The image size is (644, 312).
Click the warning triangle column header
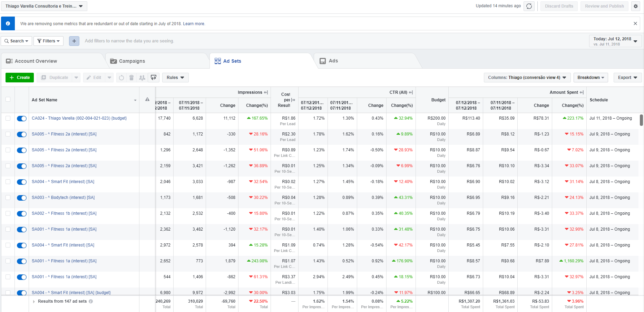point(147,100)
